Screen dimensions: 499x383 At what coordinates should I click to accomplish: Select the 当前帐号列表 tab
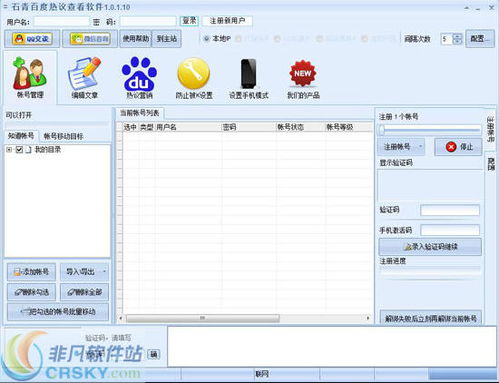pyautogui.click(x=140, y=113)
